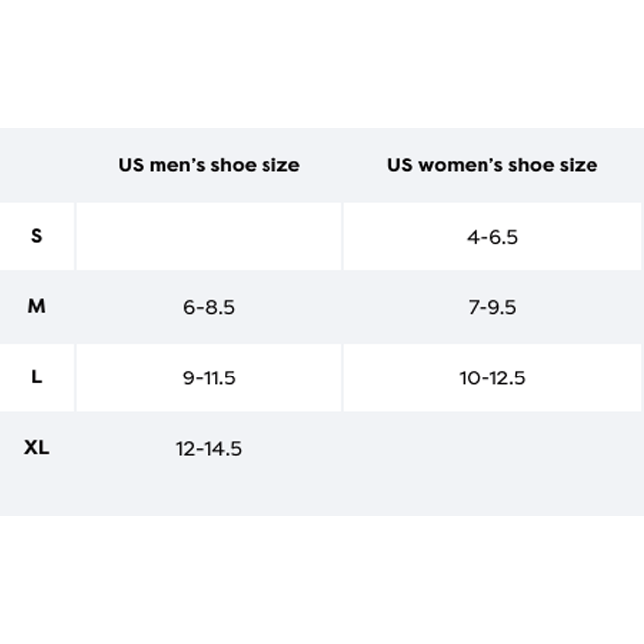Pick the women's 10-12.5 size cell

[492, 377]
